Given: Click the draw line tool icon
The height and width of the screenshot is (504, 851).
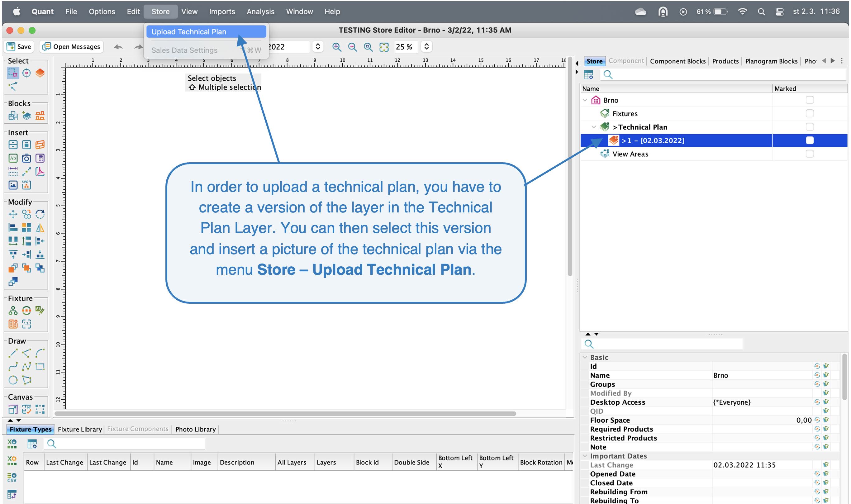Looking at the screenshot, I should point(13,353).
